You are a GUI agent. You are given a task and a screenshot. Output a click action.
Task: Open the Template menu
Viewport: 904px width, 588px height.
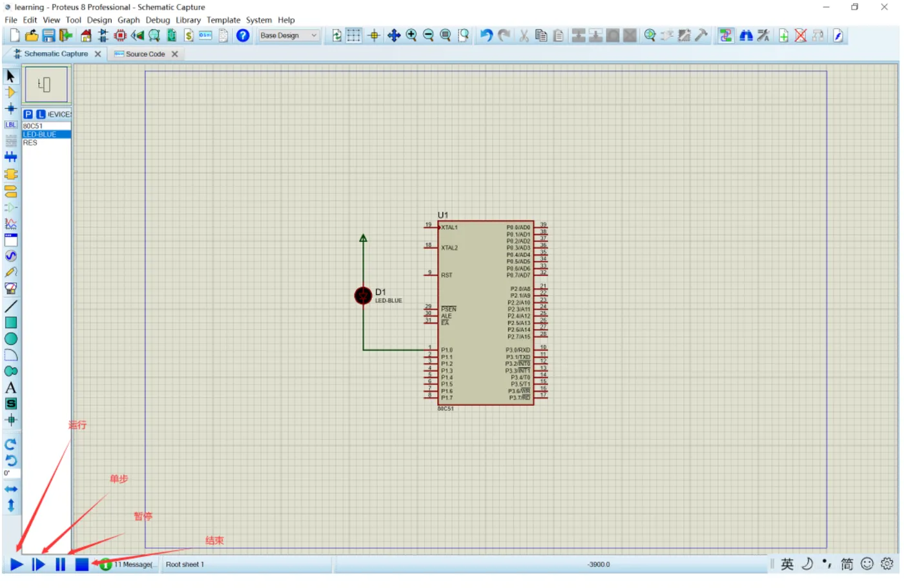coord(223,20)
